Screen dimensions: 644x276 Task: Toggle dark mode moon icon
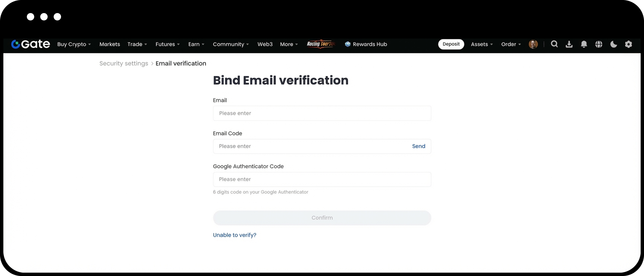click(613, 44)
